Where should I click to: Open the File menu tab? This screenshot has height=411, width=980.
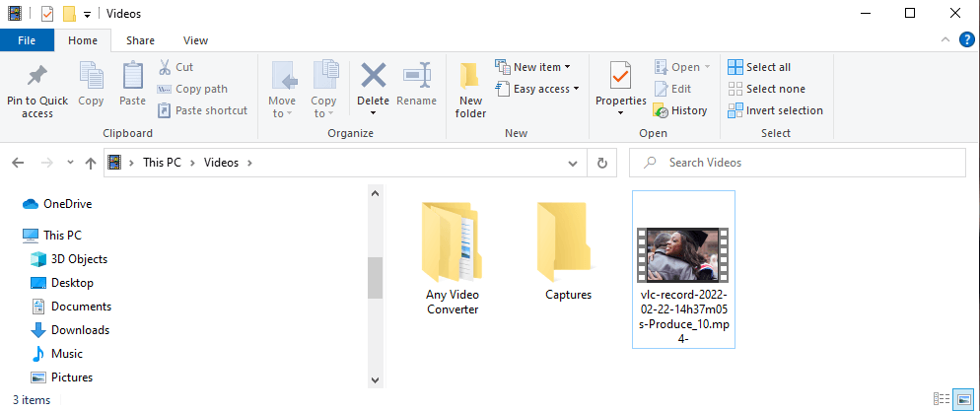tap(27, 40)
